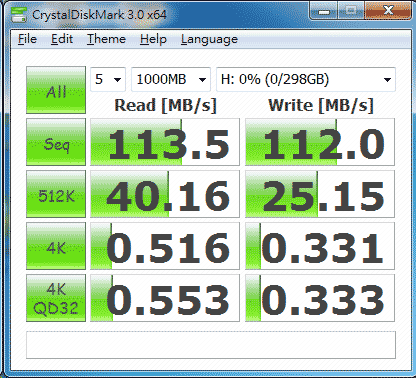Click the Write [MB/s] column header

pyautogui.click(x=321, y=105)
